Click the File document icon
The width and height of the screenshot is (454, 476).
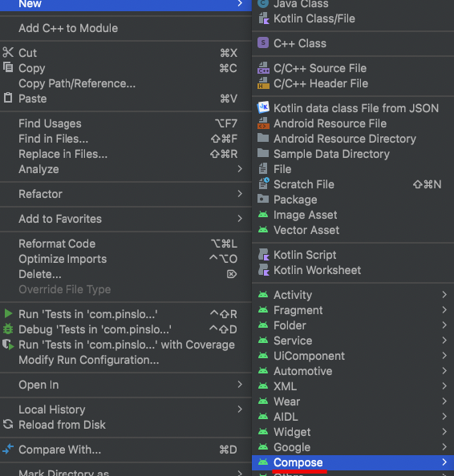tap(263, 168)
